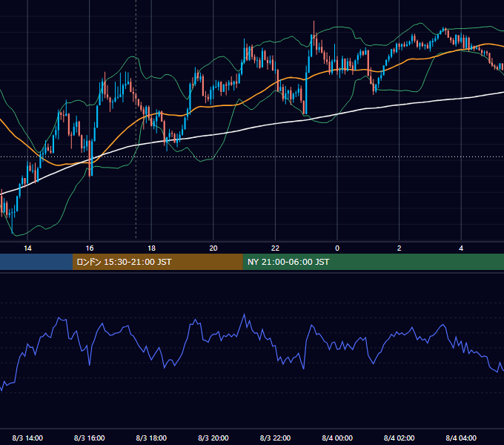Image resolution: width=504 pixels, height=445 pixels.
Task: Click the hour label 16 on the time axis
Action: coord(90,248)
